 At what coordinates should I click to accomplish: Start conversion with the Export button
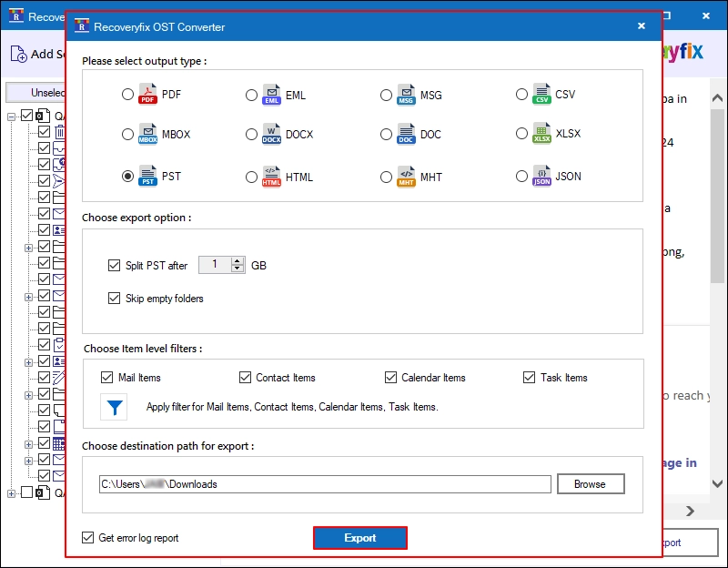(x=360, y=538)
